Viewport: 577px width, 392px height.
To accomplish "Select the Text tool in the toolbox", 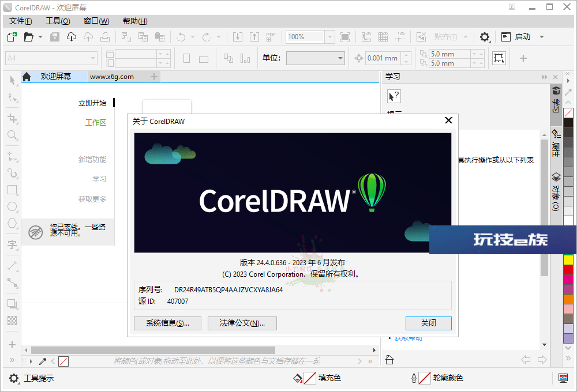I will pos(13,244).
